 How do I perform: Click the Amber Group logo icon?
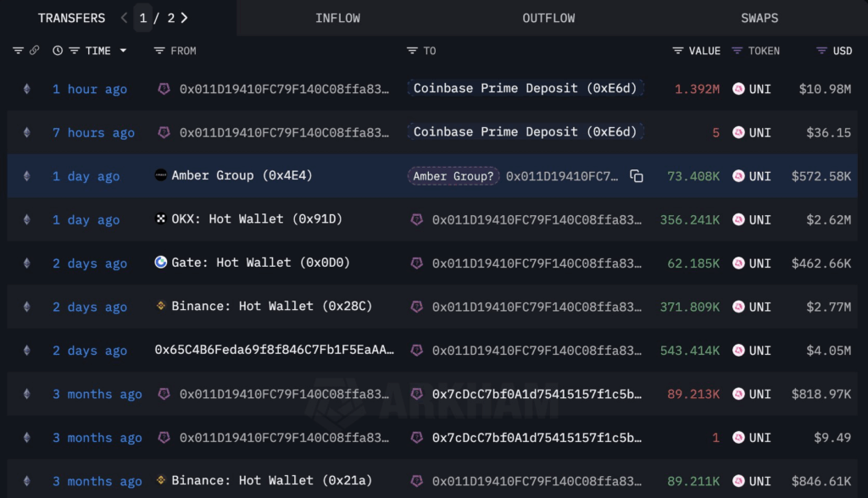pyautogui.click(x=161, y=175)
